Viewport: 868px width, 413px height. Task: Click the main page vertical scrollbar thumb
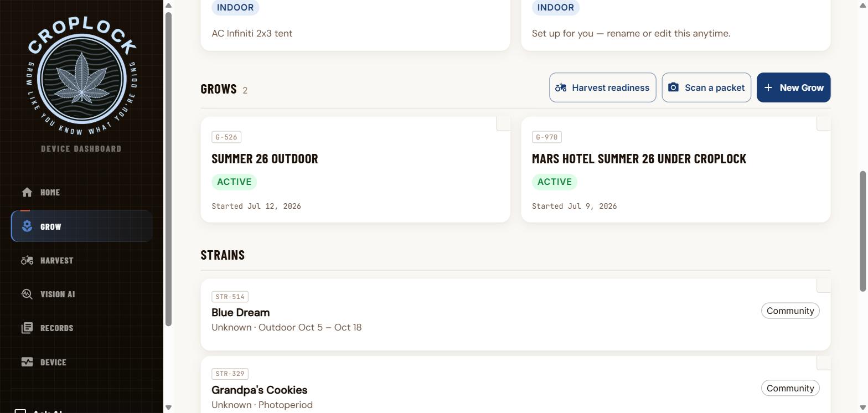point(862,231)
